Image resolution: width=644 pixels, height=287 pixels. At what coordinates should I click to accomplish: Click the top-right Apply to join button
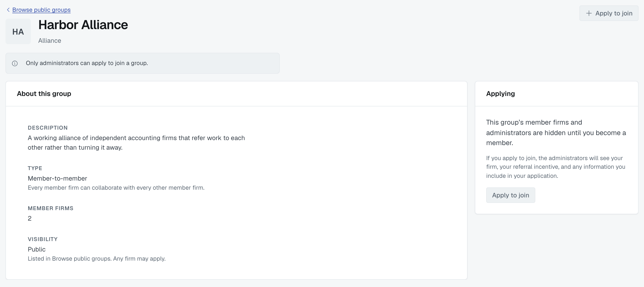click(x=609, y=13)
